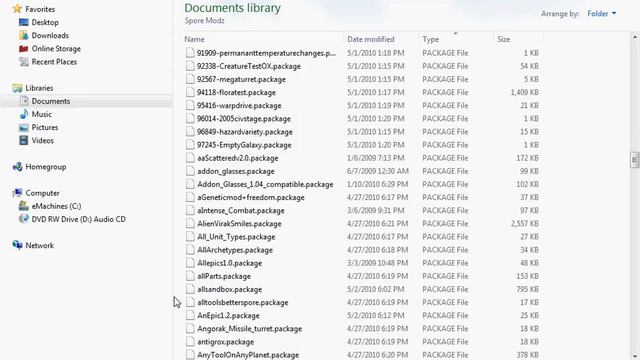
Task: Open the Pictures library icon
Action: coord(24,127)
